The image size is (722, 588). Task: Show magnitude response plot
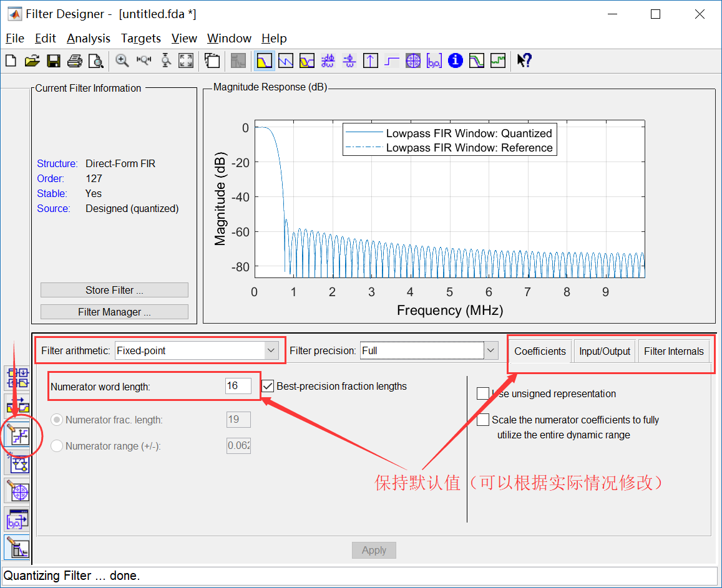coord(265,60)
